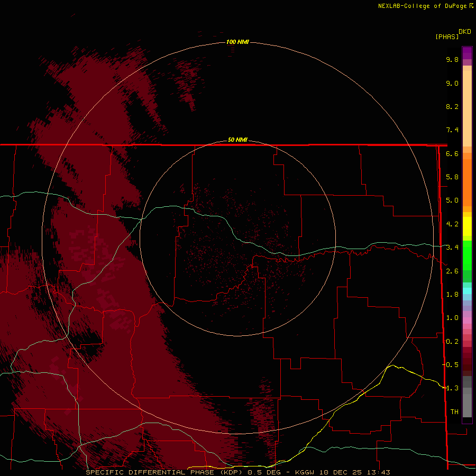Click the 8.2 scale value

452,106
